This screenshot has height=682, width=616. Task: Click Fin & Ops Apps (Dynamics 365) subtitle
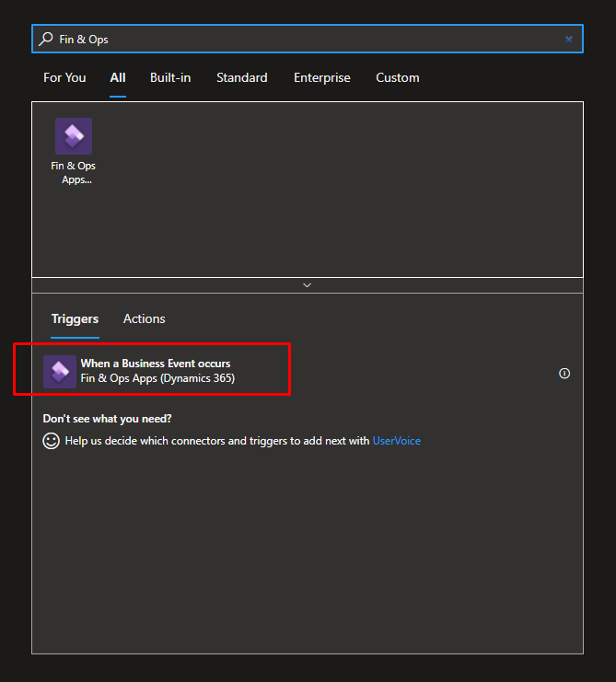pyautogui.click(x=157, y=378)
